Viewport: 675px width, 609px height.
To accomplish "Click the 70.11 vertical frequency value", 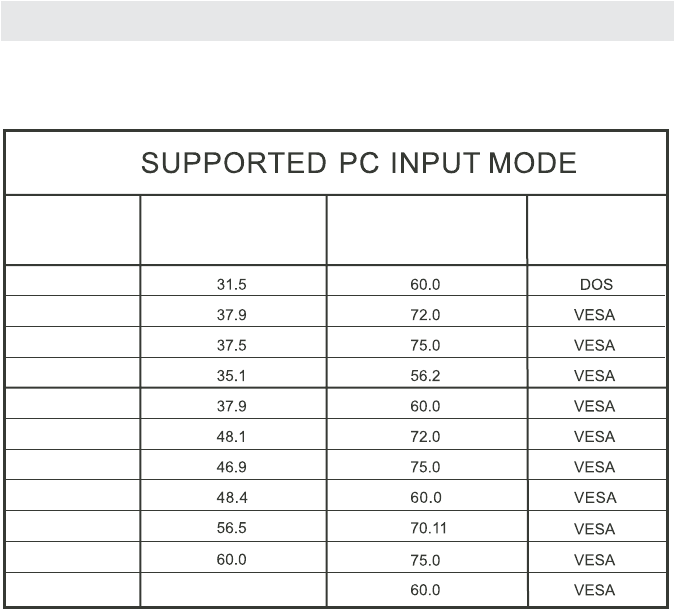I will (x=429, y=529).
